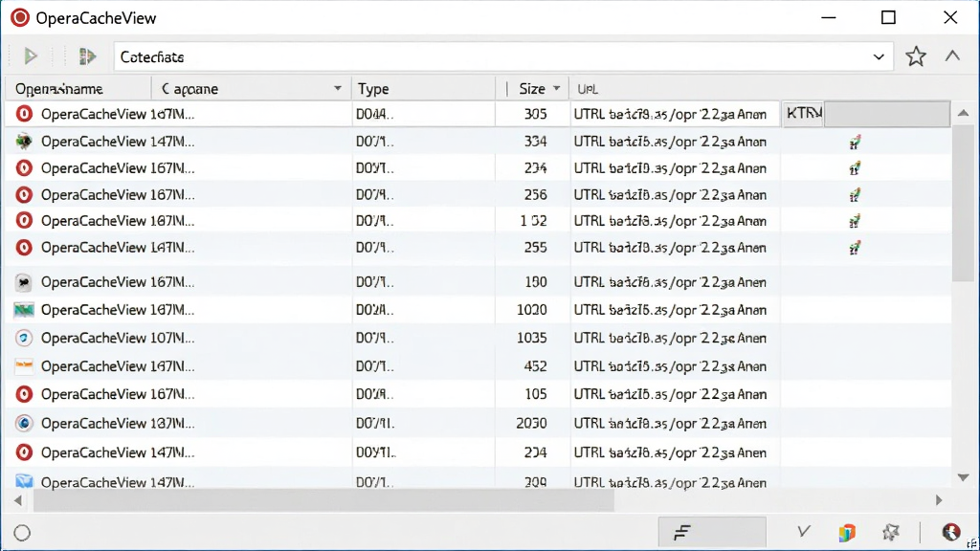Click the empty circle icon in status bar
This screenshot has width=980, height=551.
(23, 533)
